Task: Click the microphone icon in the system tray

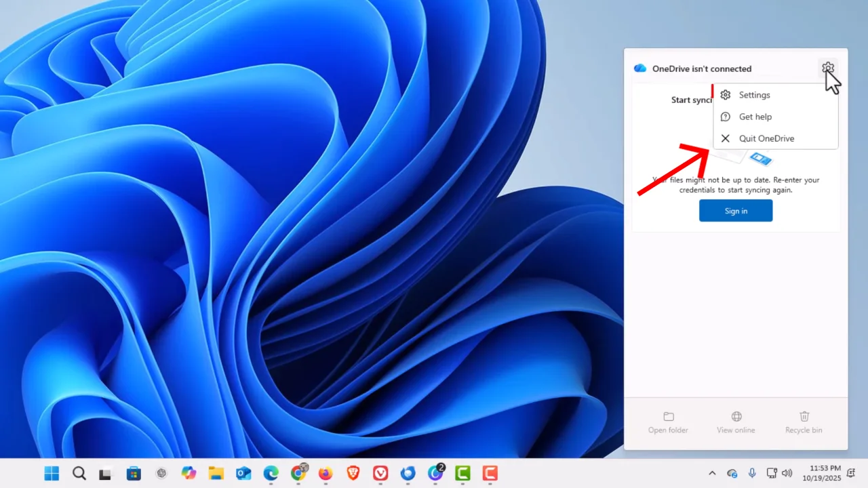Action: (752, 473)
